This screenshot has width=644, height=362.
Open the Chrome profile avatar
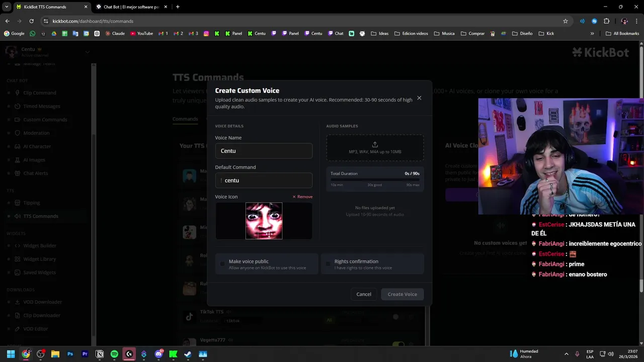624,21
